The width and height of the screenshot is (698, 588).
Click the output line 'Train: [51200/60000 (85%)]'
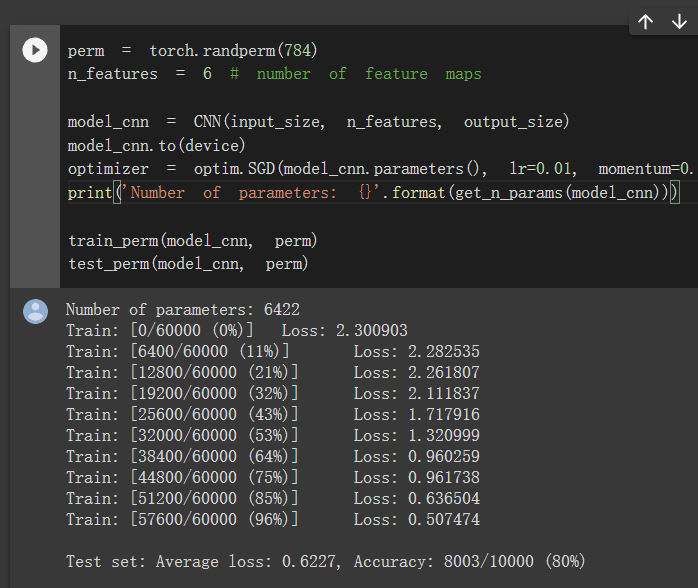tap(273, 498)
